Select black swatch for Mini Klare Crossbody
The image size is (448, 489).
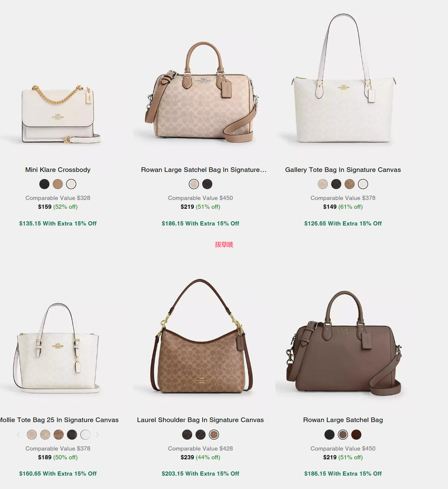click(x=44, y=184)
